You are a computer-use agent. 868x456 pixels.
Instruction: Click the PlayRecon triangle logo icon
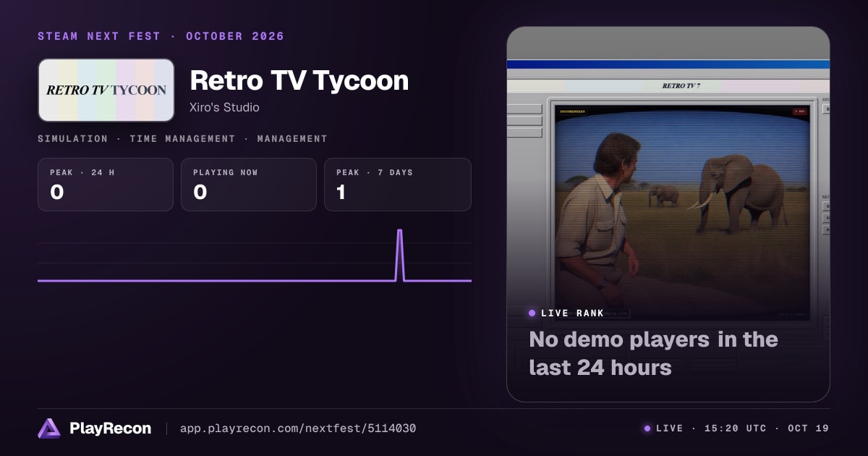pos(49,428)
